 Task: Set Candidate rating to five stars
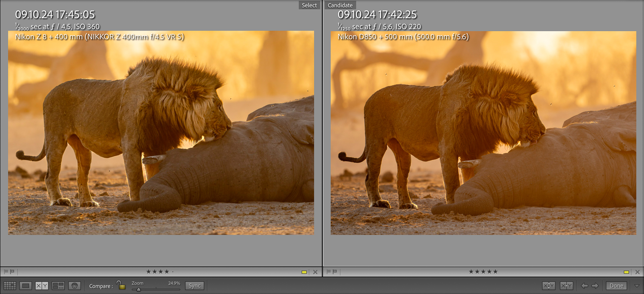(496, 272)
